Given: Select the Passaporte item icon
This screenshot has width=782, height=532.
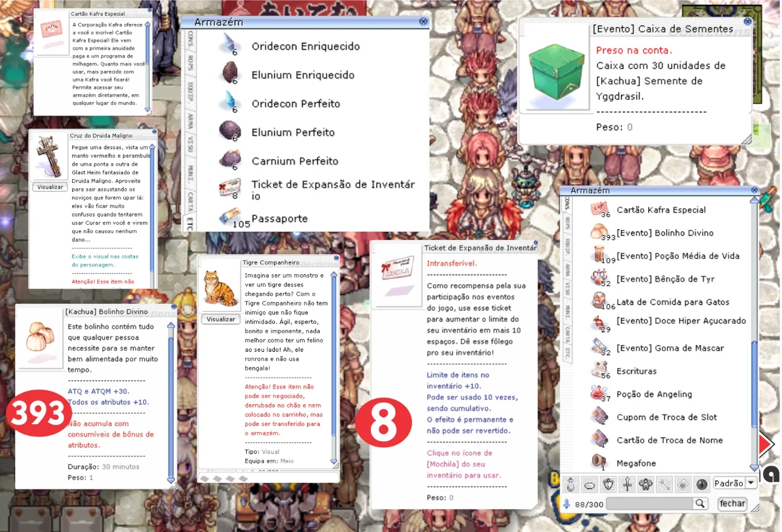Looking at the screenshot, I should coord(230,217).
